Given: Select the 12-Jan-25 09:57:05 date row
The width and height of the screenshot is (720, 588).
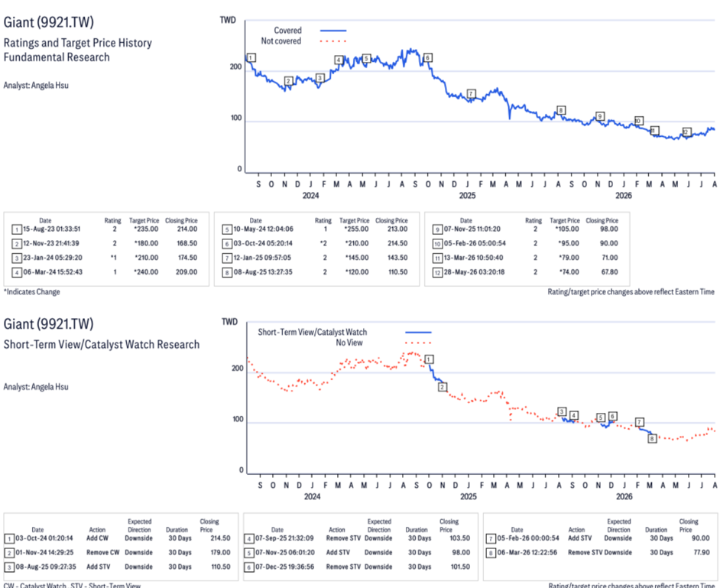Looking at the screenshot, I should tap(262, 258).
